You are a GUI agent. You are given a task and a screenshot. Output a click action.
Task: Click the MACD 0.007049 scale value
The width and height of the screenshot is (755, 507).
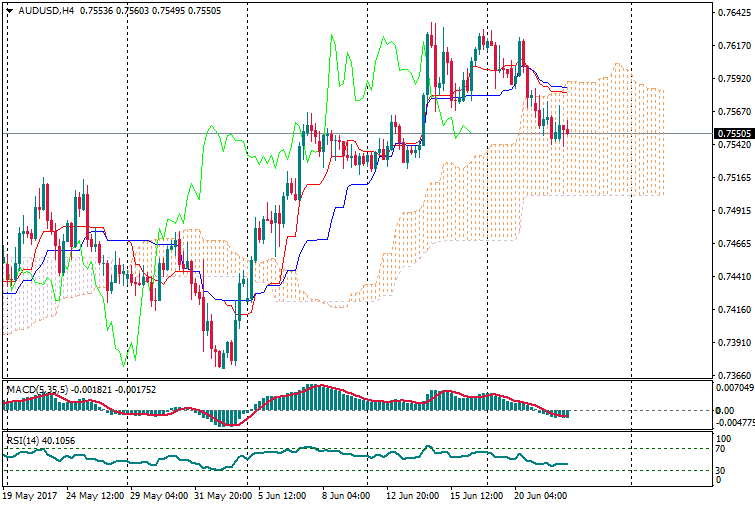pyautogui.click(x=733, y=387)
